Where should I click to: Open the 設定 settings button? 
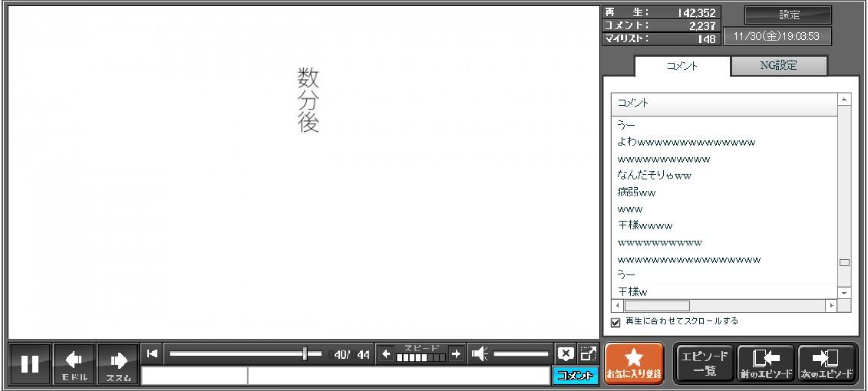pyautogui.click(x=788, y=15)
